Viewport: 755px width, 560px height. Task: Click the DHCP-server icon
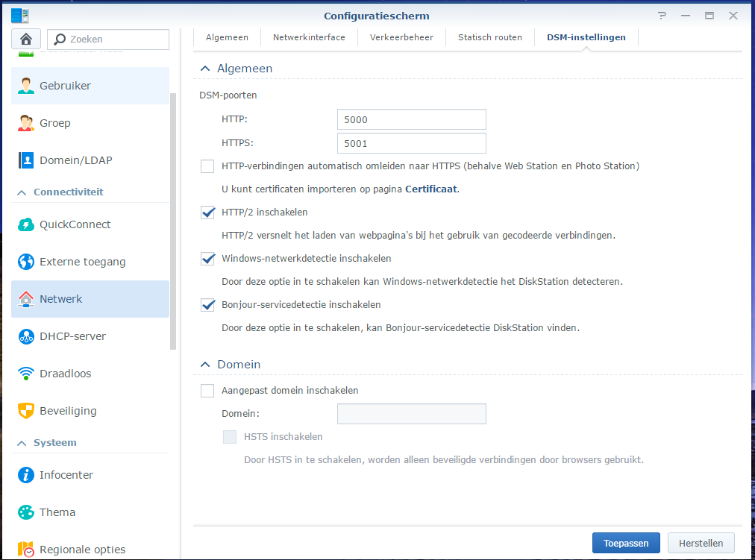27,336
